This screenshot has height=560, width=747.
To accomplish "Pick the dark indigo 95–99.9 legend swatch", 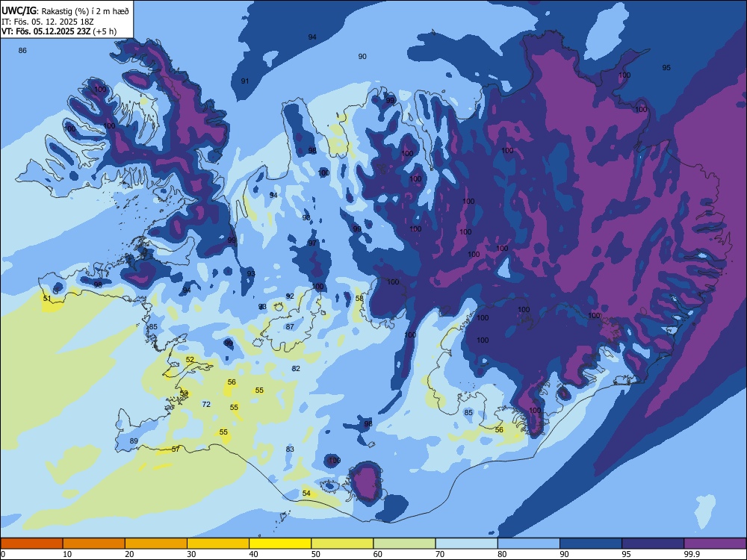I will [653, 544].
